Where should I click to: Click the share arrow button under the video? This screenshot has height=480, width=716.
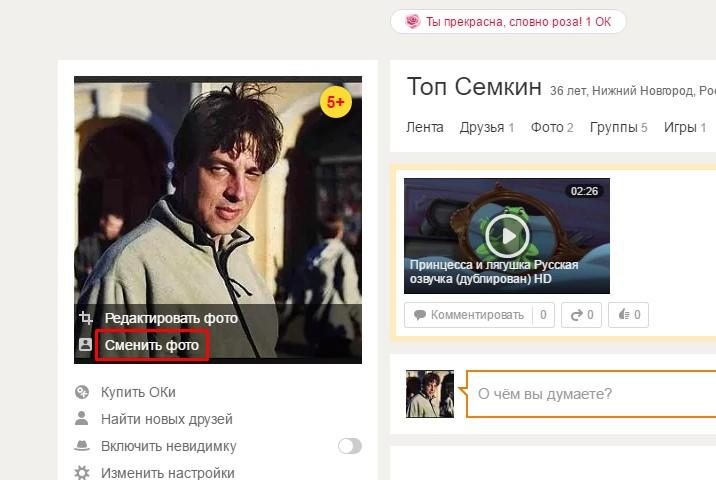581,315
